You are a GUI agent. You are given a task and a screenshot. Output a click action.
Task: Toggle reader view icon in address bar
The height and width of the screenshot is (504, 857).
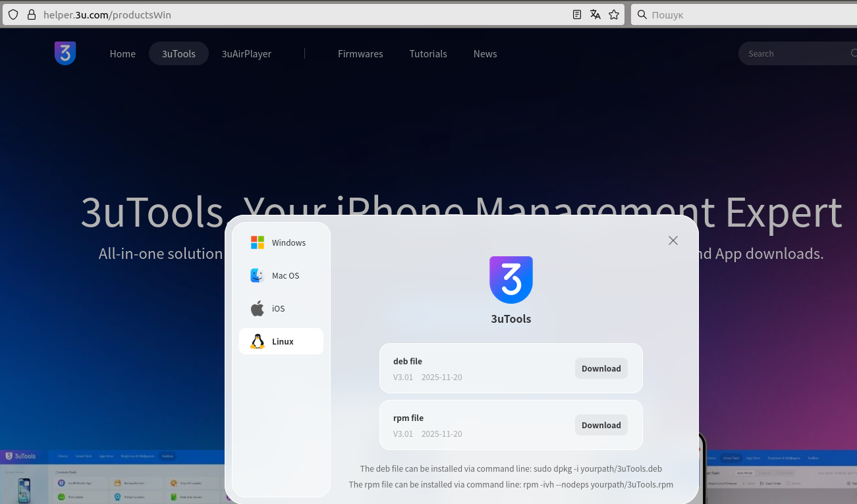click(x=577, y=14)
